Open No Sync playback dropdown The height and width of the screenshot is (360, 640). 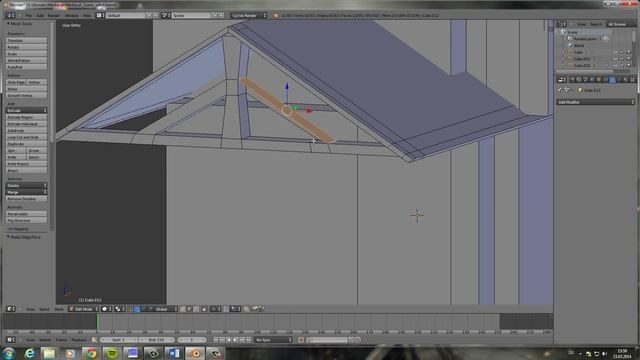click(273, 340)
